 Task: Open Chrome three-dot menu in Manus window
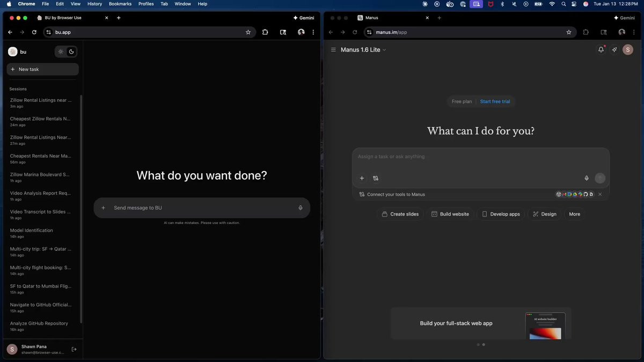point(634,32)
